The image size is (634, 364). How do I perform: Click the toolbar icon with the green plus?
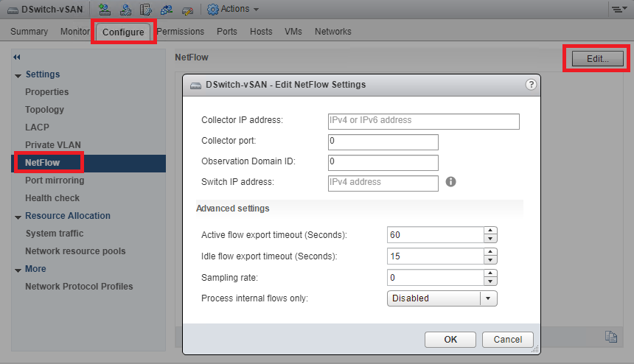point(105,9)
